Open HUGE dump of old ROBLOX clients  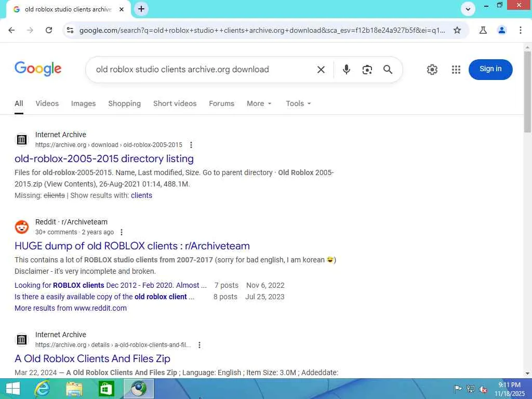[x=132, y=246]
